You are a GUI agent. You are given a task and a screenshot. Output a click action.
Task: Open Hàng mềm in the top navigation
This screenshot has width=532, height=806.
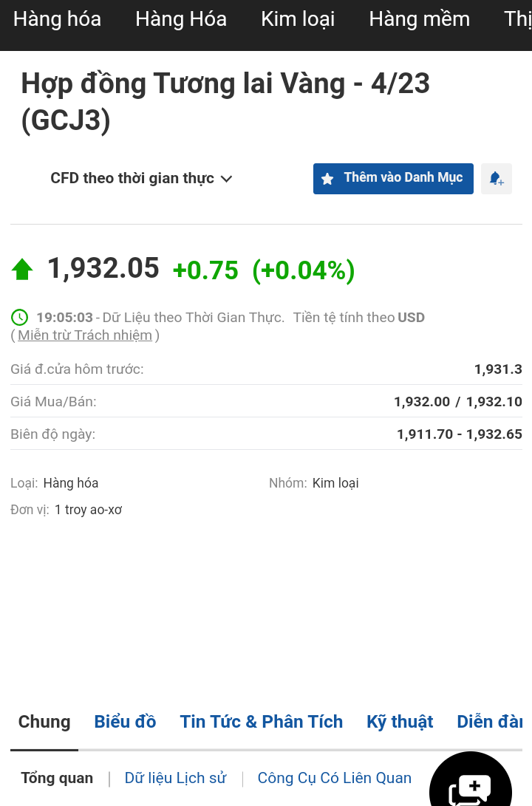[x=419, y=19]
